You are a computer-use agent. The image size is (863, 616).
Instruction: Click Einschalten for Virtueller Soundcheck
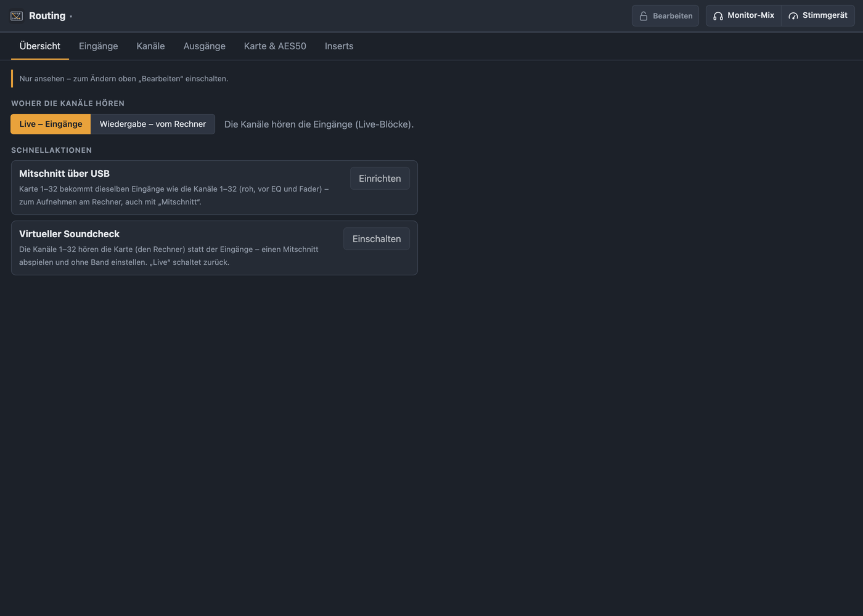[377, 238]
